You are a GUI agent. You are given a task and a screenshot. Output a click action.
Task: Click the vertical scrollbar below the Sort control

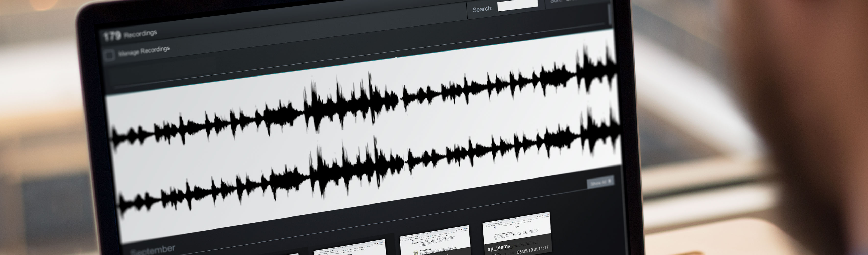610,15
